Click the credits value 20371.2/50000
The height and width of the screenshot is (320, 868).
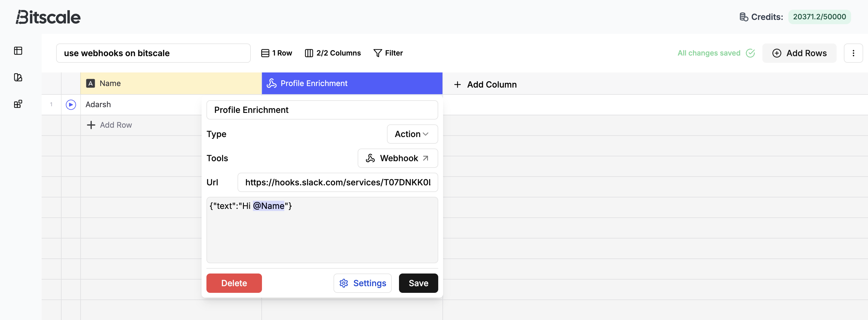819,17
